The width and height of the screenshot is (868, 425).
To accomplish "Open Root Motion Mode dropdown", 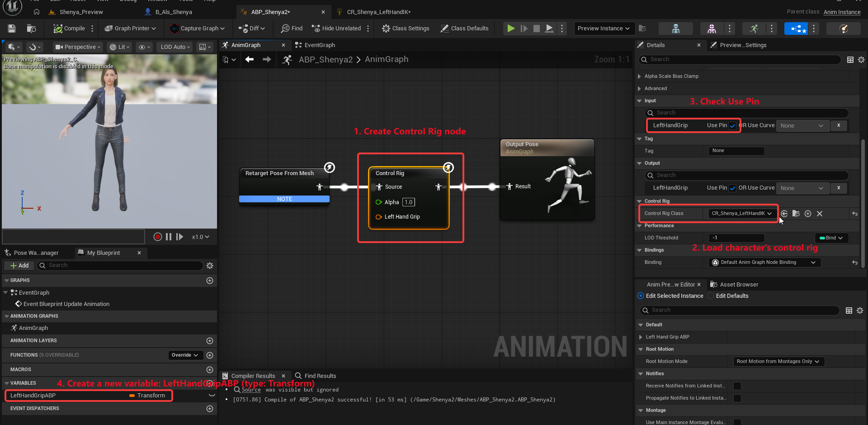I will coord(778,362).
